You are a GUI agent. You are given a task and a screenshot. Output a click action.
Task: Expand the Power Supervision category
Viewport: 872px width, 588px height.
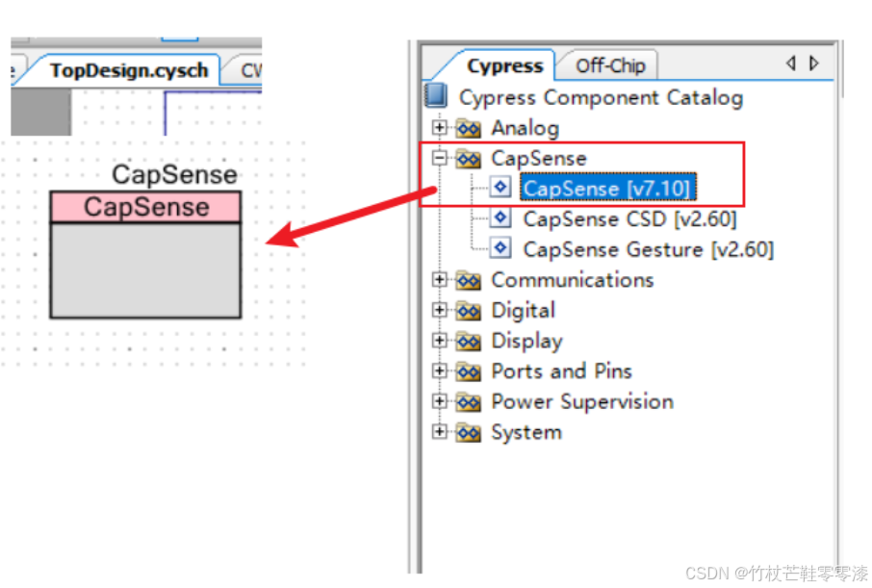tap(439, 401)
